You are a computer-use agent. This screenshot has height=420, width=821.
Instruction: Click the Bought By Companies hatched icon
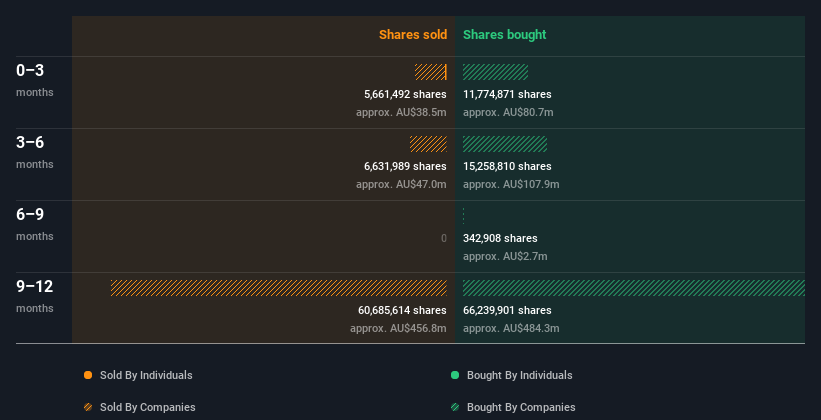455,407
